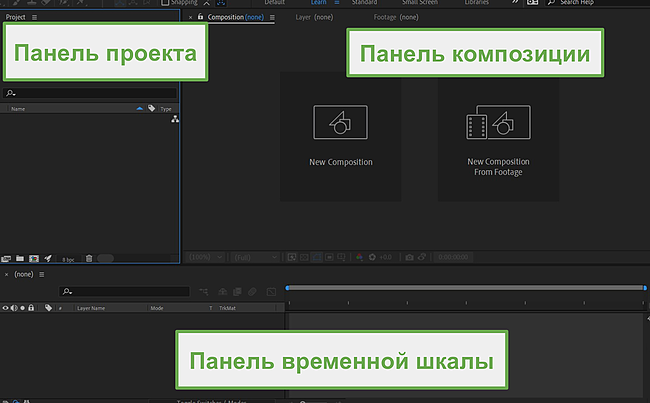Toggle transparency grid icon
This screenshot has width=650, height=403.
point(304,257)
